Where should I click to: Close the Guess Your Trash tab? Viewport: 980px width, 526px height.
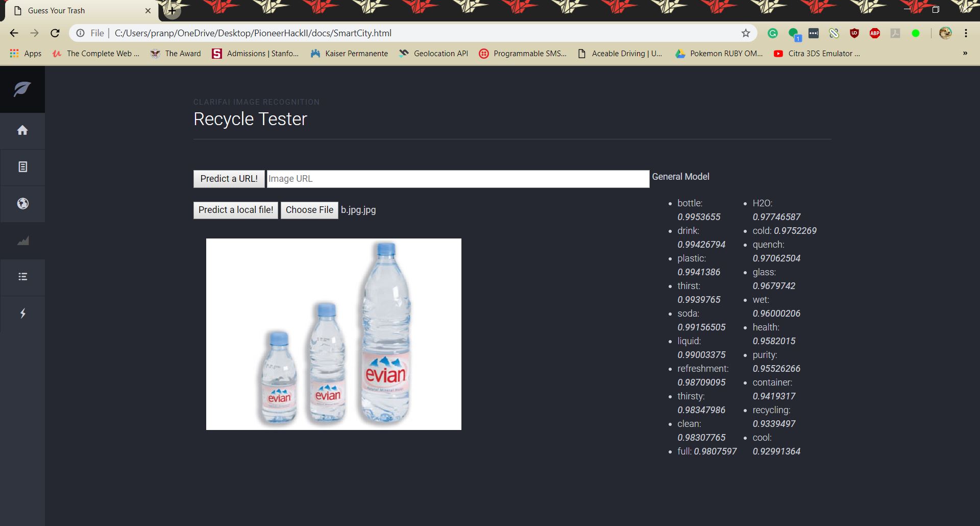148,10
